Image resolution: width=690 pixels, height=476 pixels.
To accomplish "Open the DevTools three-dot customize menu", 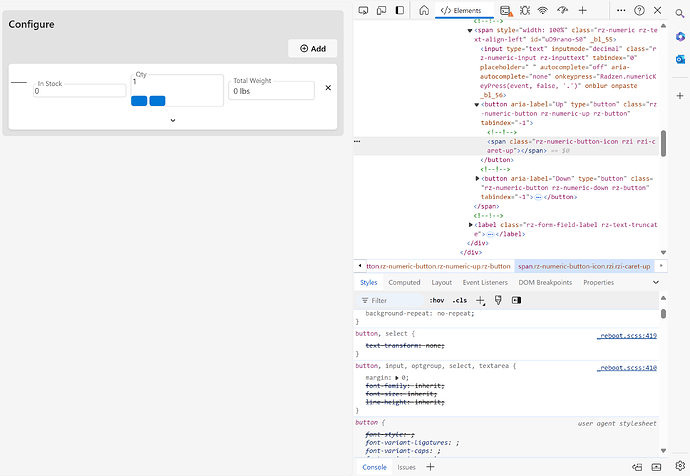I will (621, 10).
